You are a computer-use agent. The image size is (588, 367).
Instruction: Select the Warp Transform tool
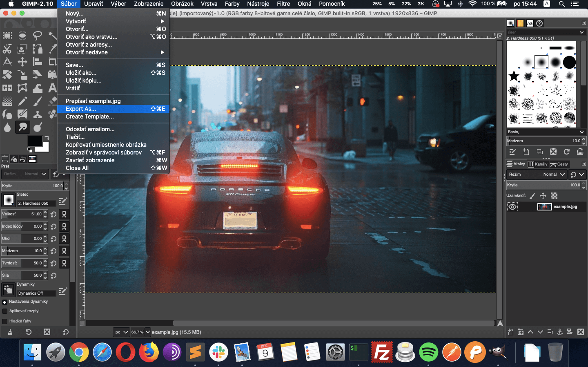[38, 88]
